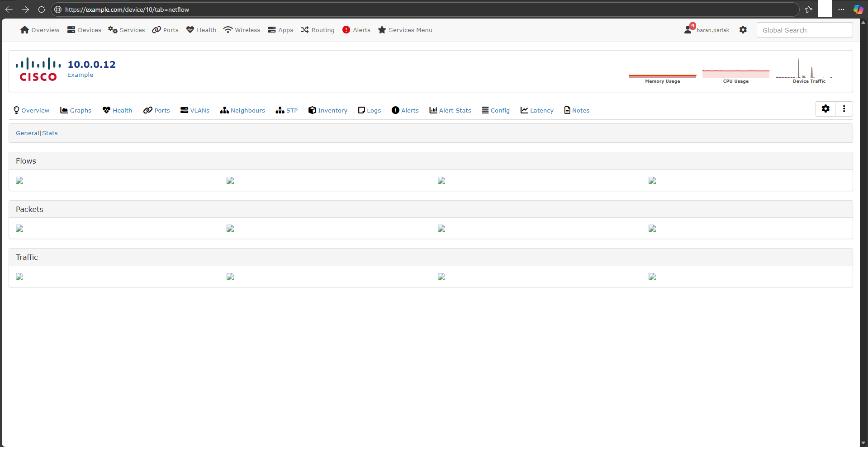
Task: Switch to the device Health tab
Action: coord(118,110)
